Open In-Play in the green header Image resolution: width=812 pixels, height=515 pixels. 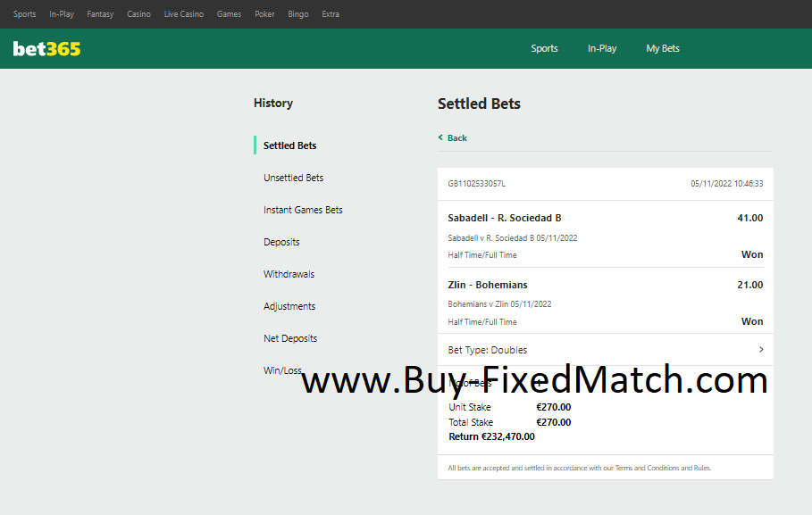point(602,49)
